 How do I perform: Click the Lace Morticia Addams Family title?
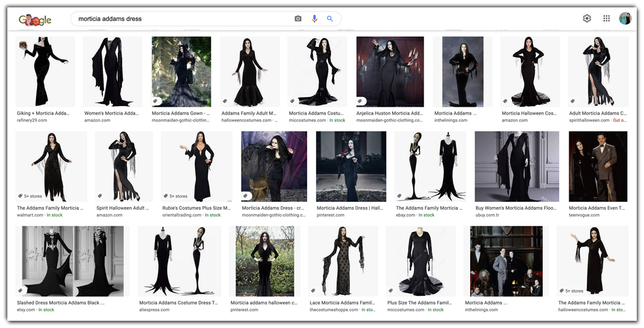pos(342,302)
